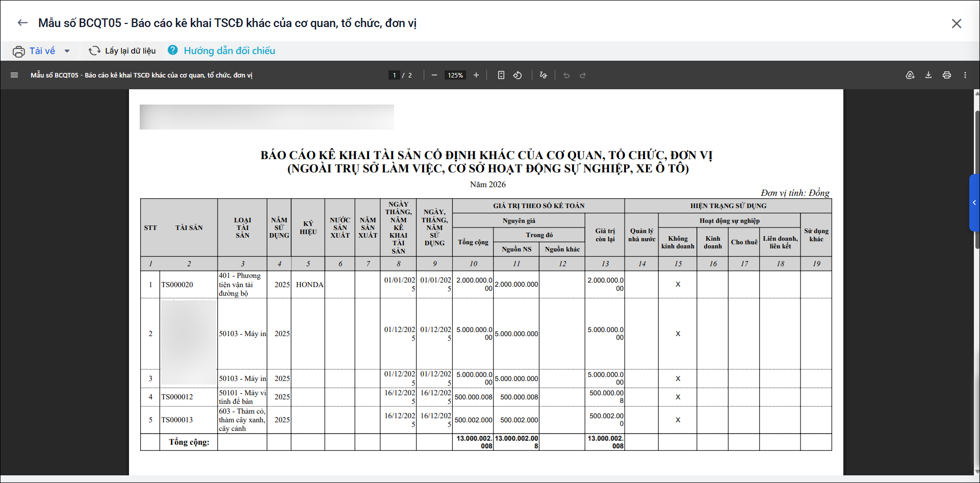
Task: Click the HIỆN TRẠNG SỬ DỤNG header
Action: [728, 206]
